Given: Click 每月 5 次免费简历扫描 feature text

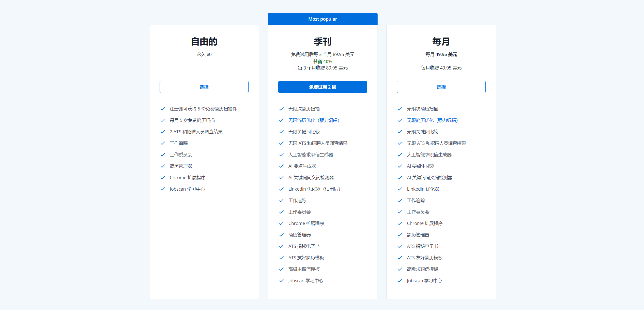Looking at the screenshot, I should pos(192,120).
